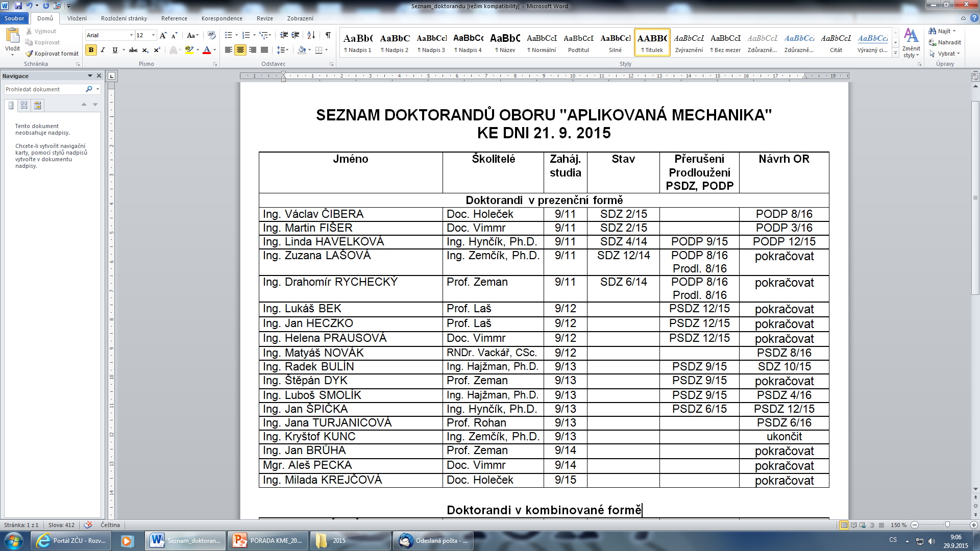Align paragraph text to the left

228,50
